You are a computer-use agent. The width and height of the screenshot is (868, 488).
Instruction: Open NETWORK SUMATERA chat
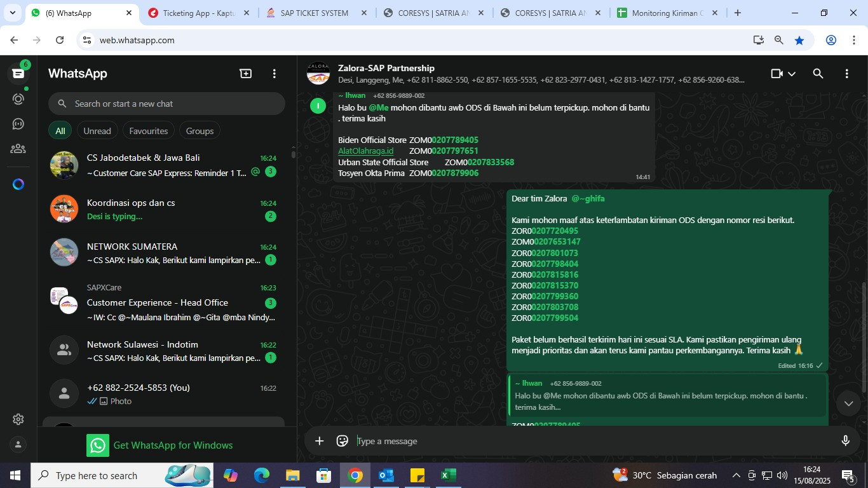click(166, 253)
